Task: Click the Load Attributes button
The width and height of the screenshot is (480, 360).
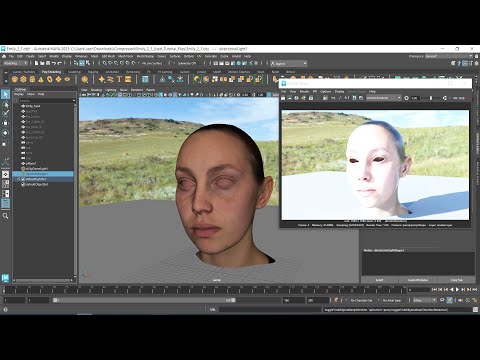Action: coord(418,280)
